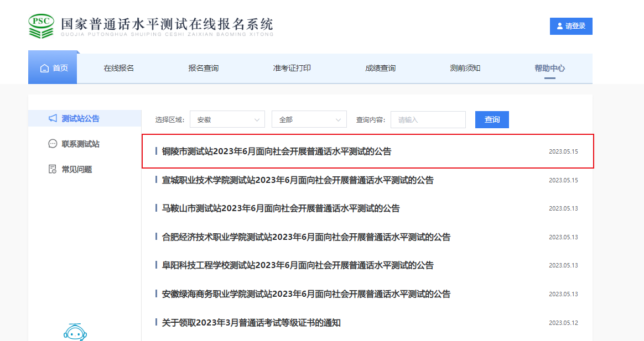
Task: Go to 在线报名 tab
Action: 119,68
